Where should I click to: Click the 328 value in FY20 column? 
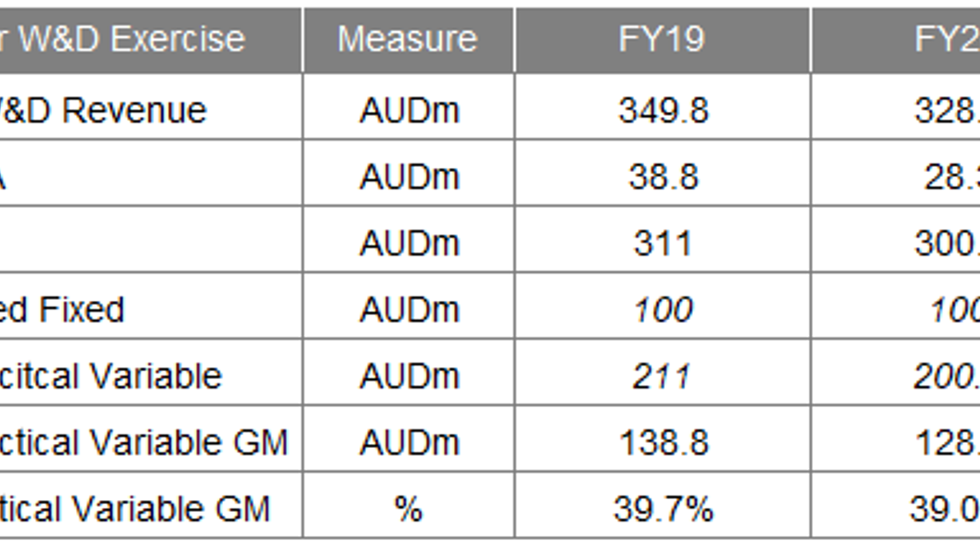coord(896,110)
